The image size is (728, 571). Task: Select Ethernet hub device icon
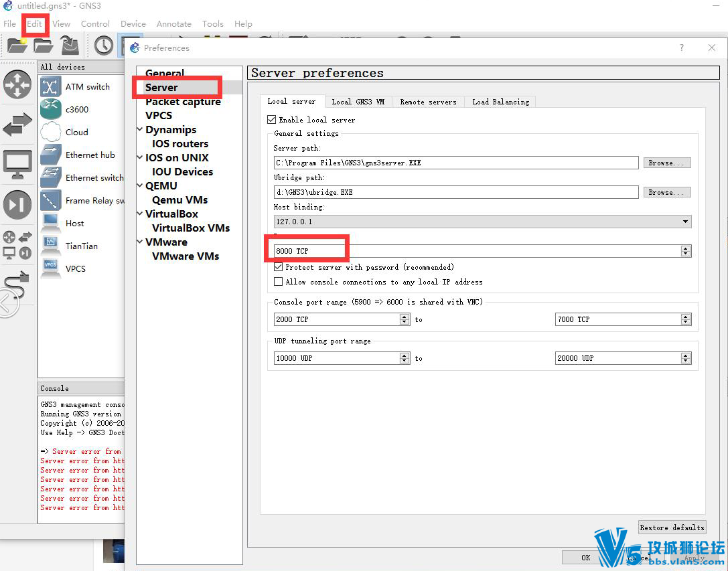(x=51, y=155)
